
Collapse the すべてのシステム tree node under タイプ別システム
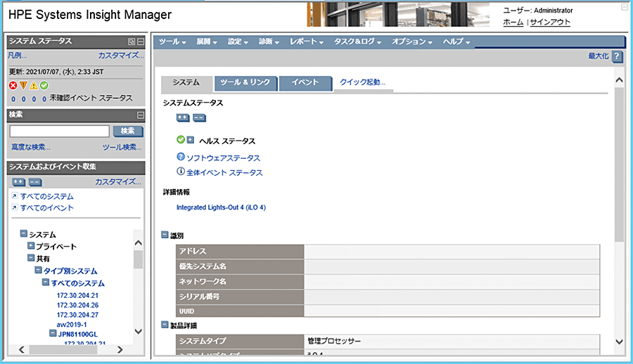click(x=45, y=282)
